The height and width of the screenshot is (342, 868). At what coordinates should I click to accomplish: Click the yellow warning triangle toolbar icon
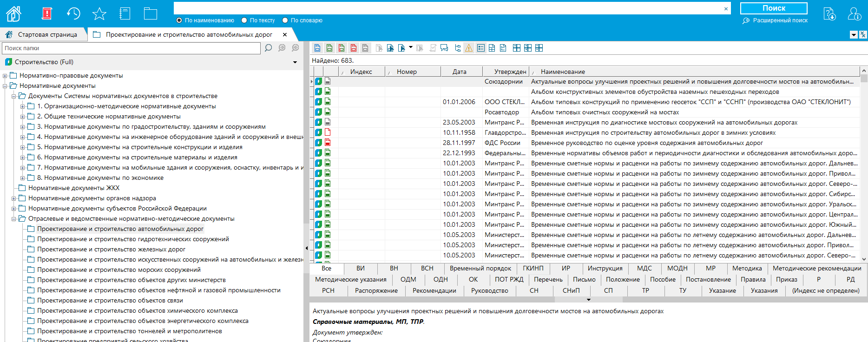(x=469, y=48)
